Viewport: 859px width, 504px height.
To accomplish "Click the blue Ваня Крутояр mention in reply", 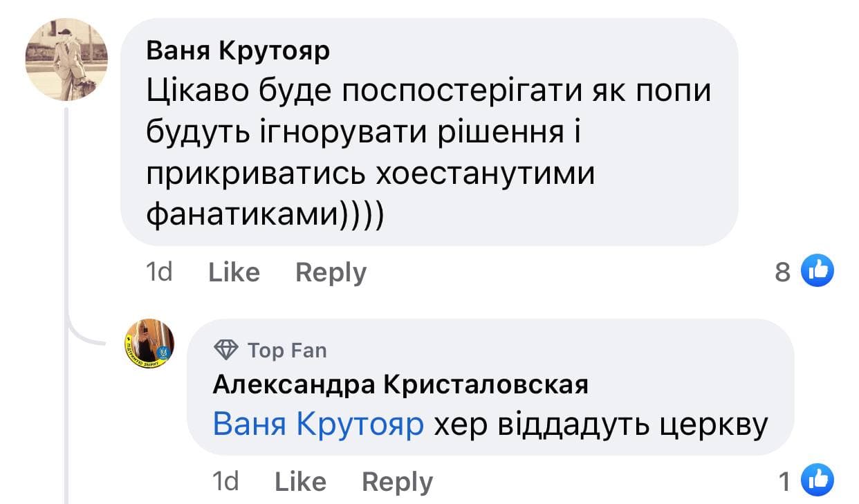I will click(318, 424).
